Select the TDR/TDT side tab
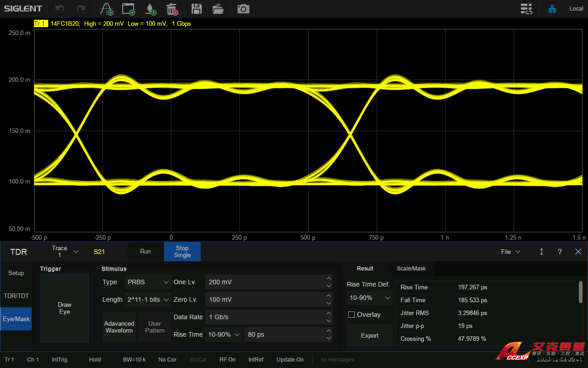 click(x=16, y=296)
